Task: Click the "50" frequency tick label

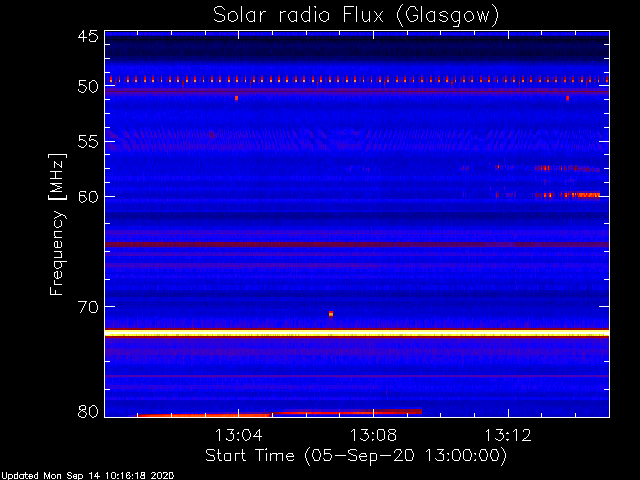Action: 88,87
